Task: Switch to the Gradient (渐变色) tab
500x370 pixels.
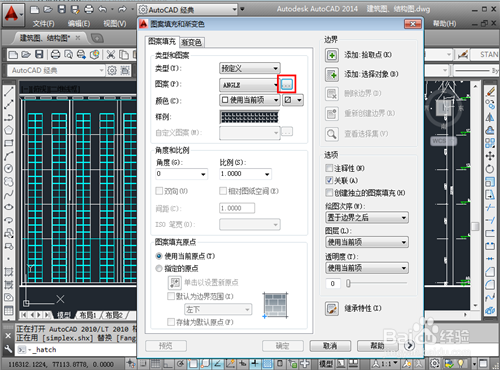Action: (x=191, y=42)
